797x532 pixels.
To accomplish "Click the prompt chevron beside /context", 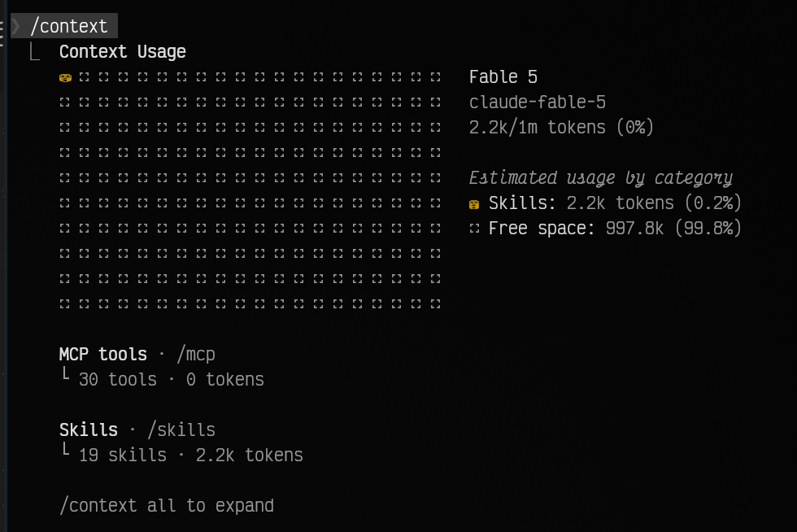I will pyautogui.click(x=16, y=26).
